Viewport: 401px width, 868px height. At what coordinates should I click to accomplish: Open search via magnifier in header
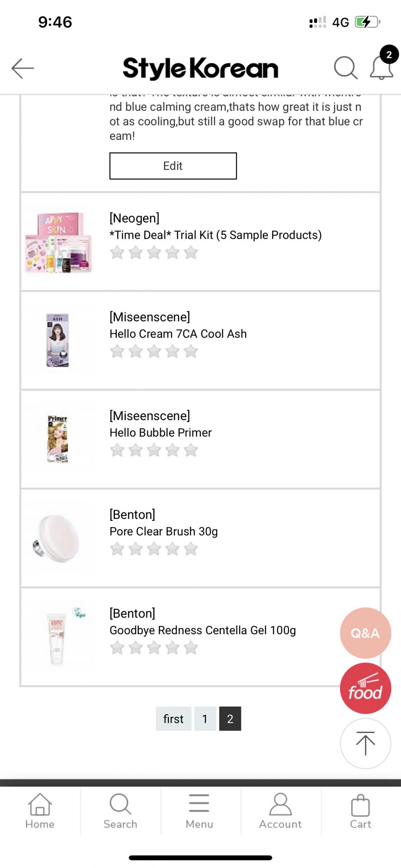[x=345, y=67]
